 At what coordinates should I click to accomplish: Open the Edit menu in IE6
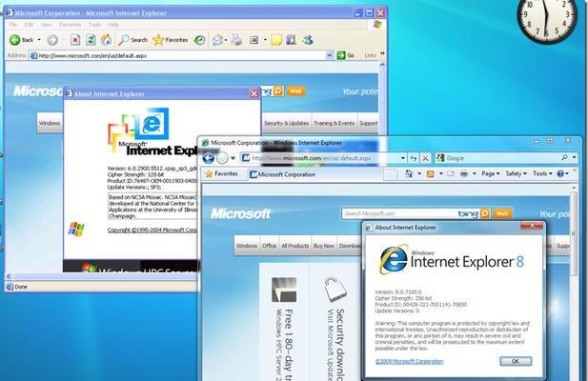[29, 25]
